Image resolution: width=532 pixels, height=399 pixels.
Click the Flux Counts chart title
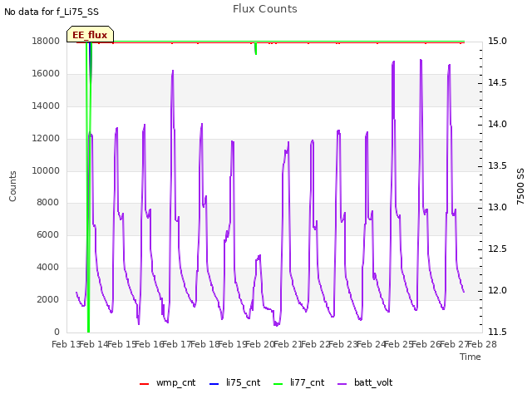tap(265, 9)
